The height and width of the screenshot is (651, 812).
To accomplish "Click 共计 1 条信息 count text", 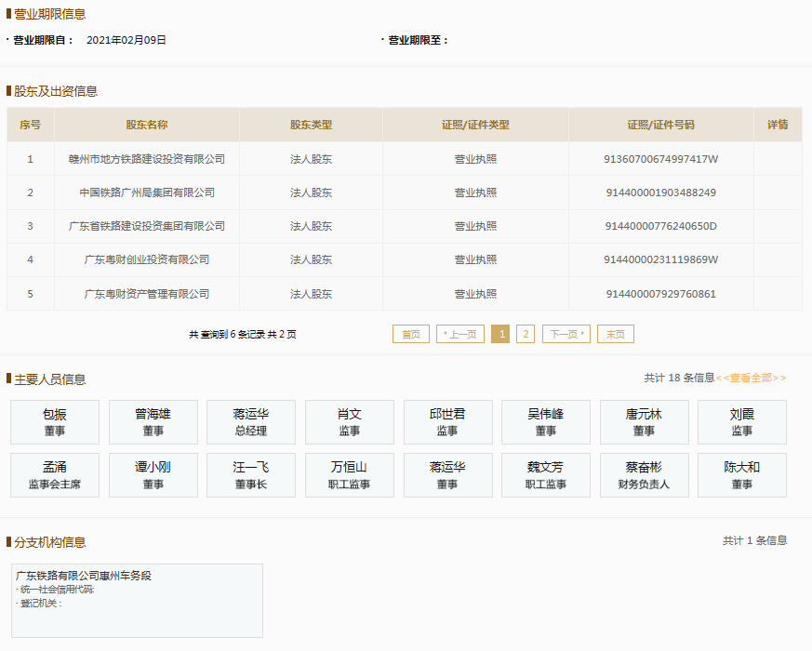I will click(x=755, y=540).
